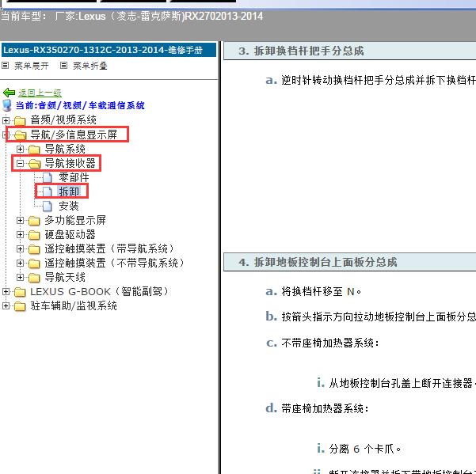Open the 安装 page
This screenshot has width=476, height=474.
pyautogui.click(x=69, y=206)
